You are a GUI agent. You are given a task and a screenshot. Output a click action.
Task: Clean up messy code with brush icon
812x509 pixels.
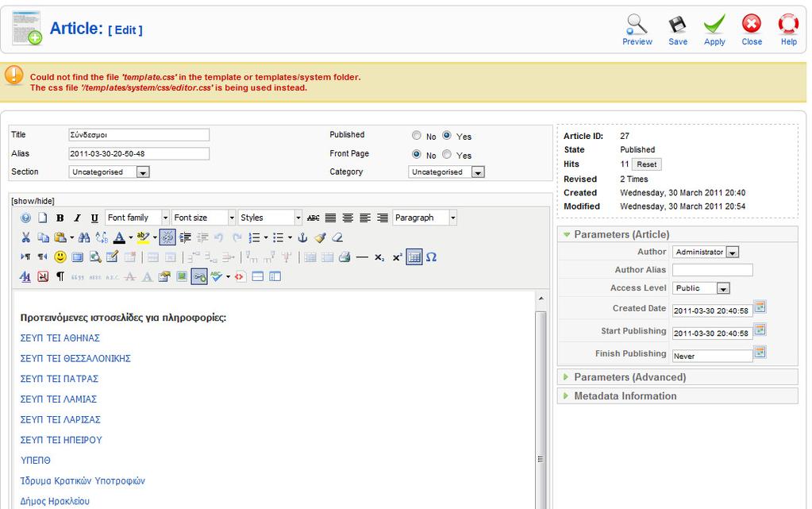pyautogui.click(x=320, y=237)
